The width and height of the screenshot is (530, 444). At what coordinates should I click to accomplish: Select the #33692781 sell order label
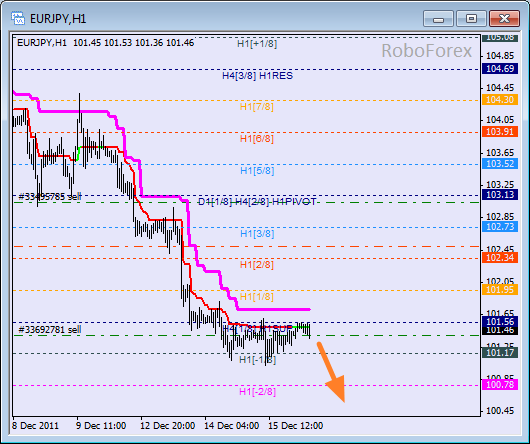coord(50,329)
